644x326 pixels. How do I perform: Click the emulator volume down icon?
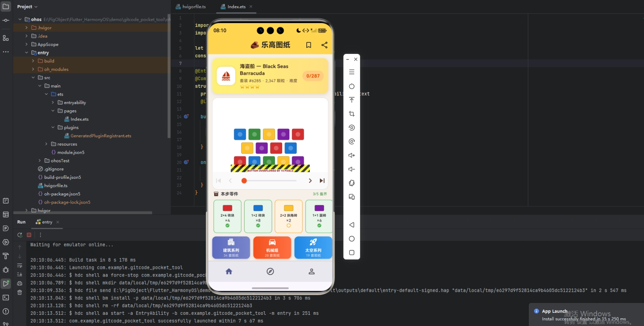(x=352, y=169)
